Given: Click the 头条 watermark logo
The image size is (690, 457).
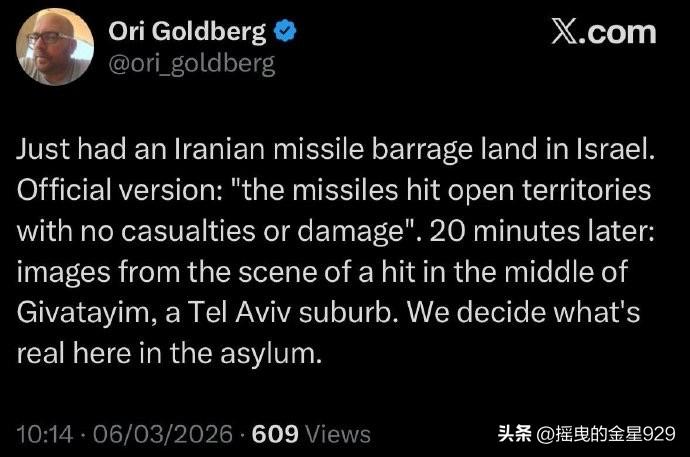Looking at the screenshot, I should [x=514, y=436].
